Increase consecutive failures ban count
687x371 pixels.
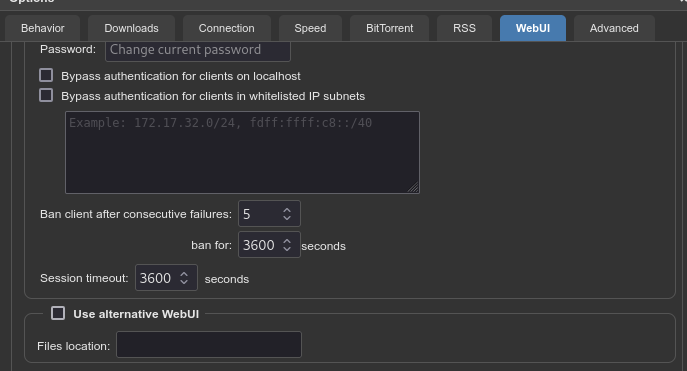click(x=287, y=210)
